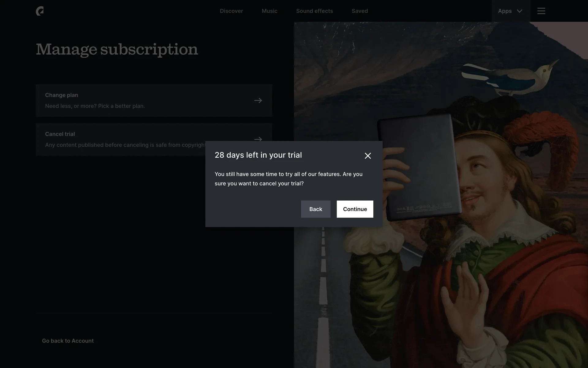Click the Manage subscription heading
Screen dimensions: 588x368
117,49
